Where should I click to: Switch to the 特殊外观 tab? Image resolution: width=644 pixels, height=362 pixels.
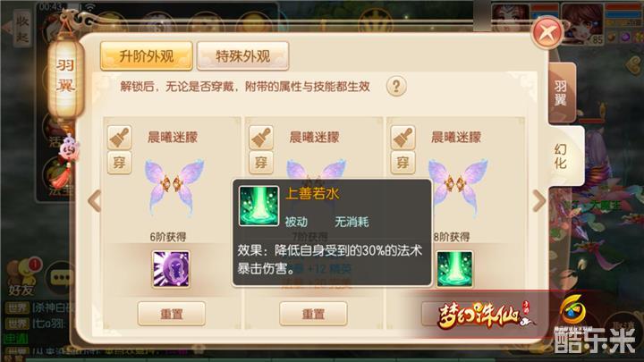click(242, 55)
